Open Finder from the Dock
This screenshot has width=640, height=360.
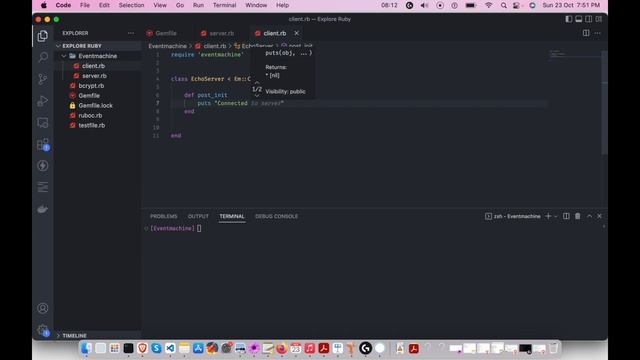click(86, 348)
